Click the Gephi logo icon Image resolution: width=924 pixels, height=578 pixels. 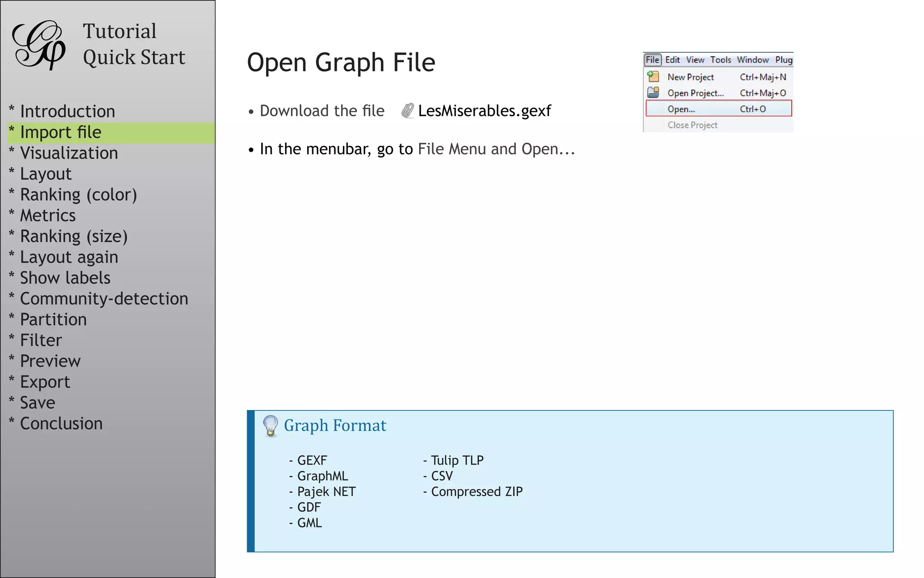click(x=39, y=45)
